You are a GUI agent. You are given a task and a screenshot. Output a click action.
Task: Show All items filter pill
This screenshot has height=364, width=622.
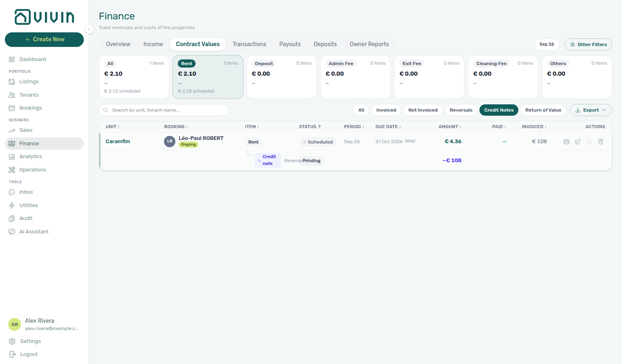(361, 110)
